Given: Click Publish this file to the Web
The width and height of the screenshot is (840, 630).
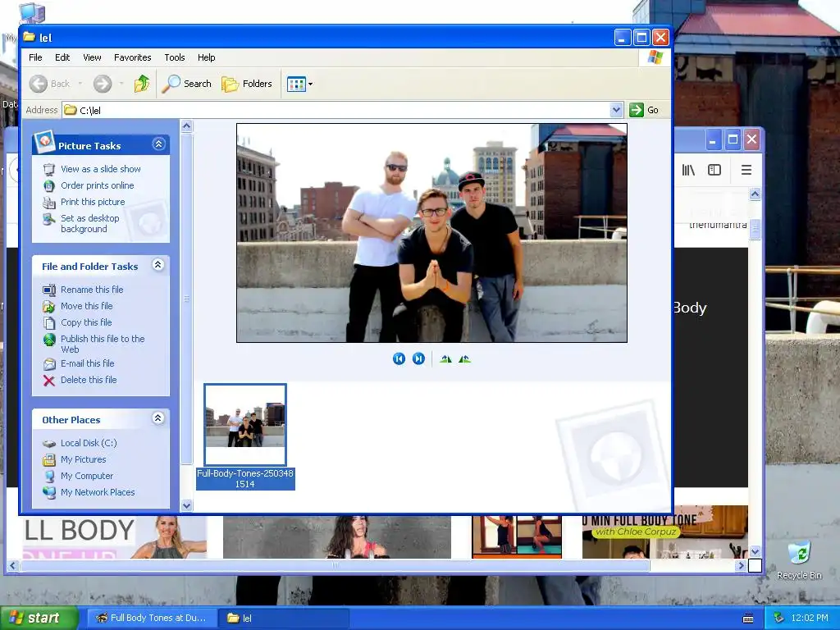Looking at the screenshot, I should click(103, 344).
